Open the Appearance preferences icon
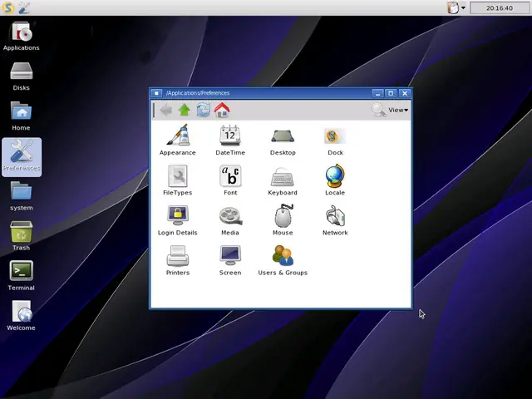The image size is (532, 399). click(x=178, y=135)
